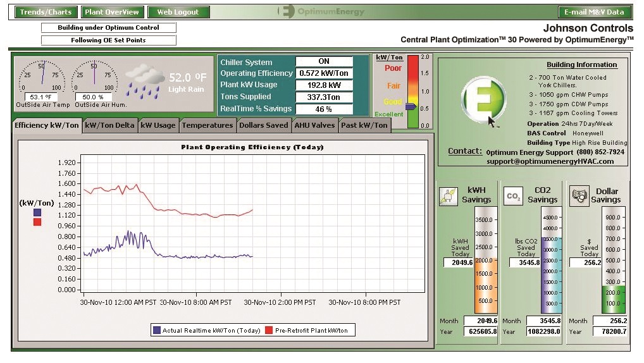Click the Dollar Savings money icon
The height and width of the screenshot is (363, 644).
(x=579, y=196)
